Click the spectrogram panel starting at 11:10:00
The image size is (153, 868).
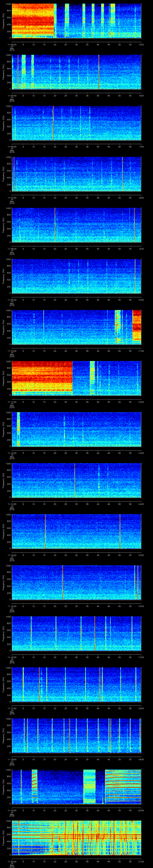77,327
